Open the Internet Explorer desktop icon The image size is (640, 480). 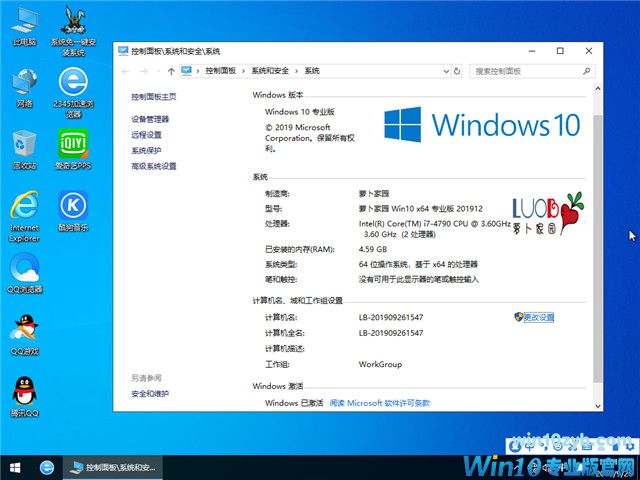tap(24, 216)
